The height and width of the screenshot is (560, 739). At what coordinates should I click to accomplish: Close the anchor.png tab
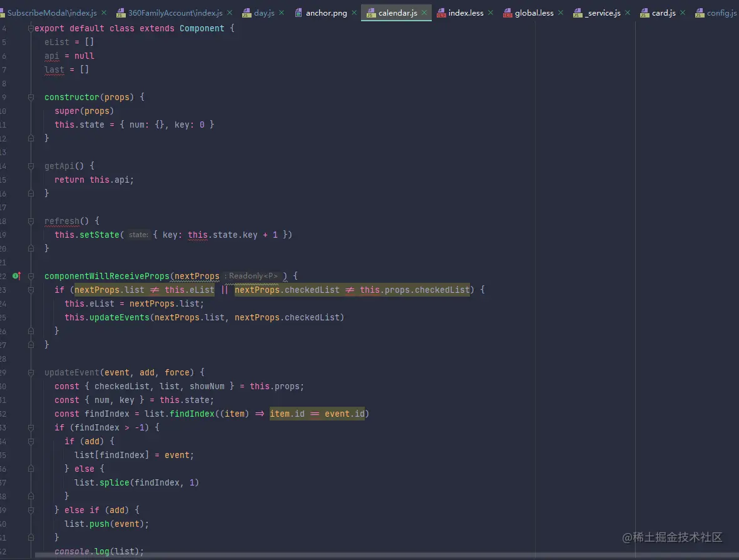point(354,13)
